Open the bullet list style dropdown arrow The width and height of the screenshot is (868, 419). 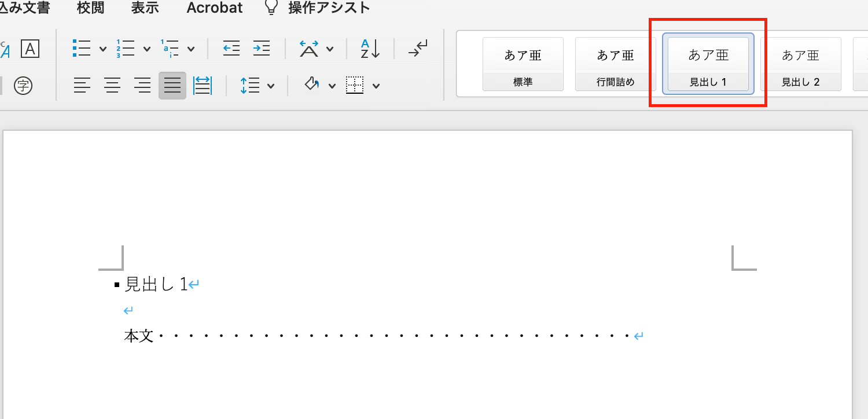click(x=103, y=49)
